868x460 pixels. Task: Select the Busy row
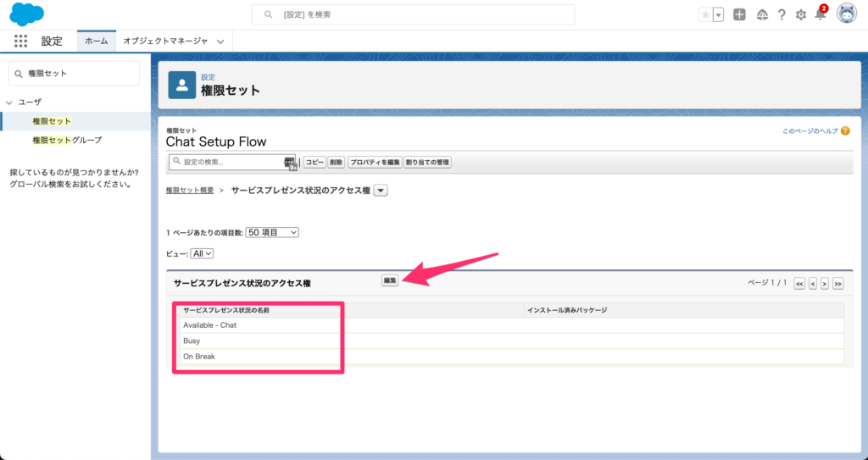coord(512,341)
